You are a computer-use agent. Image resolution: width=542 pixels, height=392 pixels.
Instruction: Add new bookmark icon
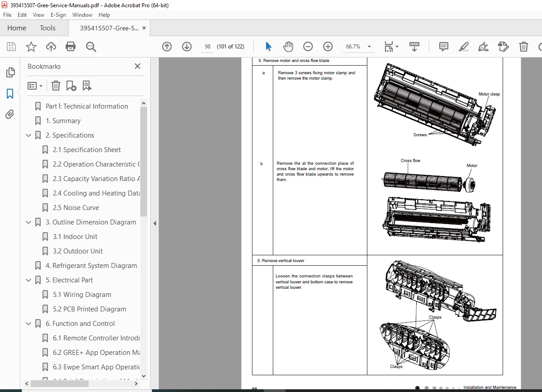coord(71,86)
